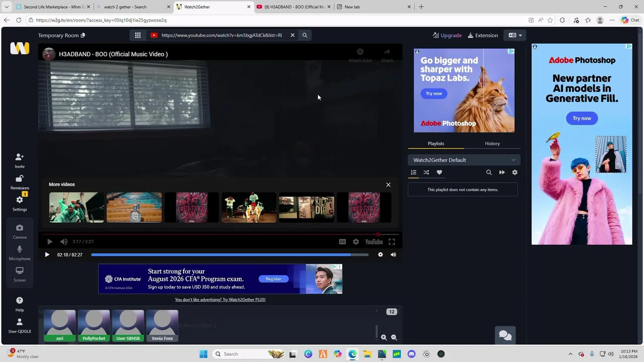The height and width of the screenshot is (362, 644).
Task: Zoom out user tiles with minus magnifier
Action: coord(394,338)
